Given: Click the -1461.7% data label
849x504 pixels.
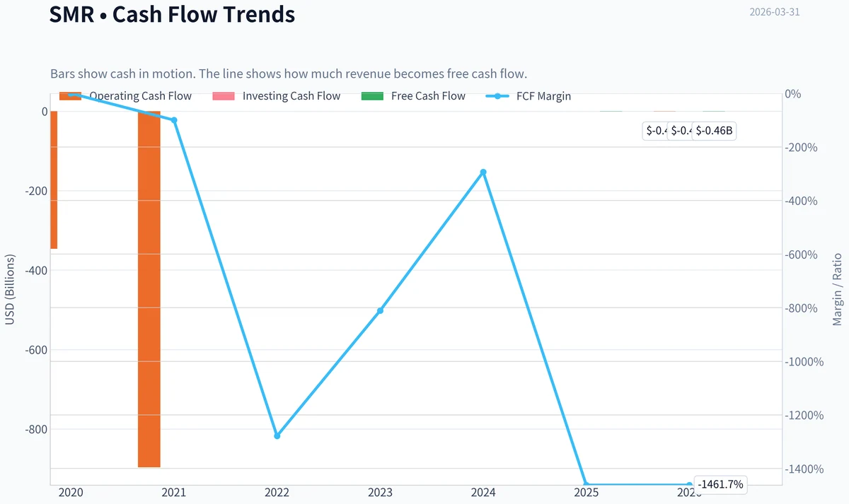Looking at the screenshot, I should click(720, 484).
